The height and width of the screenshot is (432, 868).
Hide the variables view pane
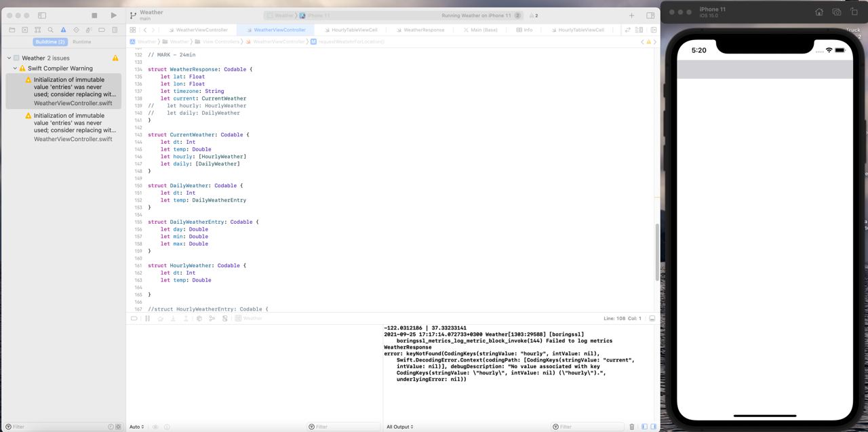[x=644, y=427]
